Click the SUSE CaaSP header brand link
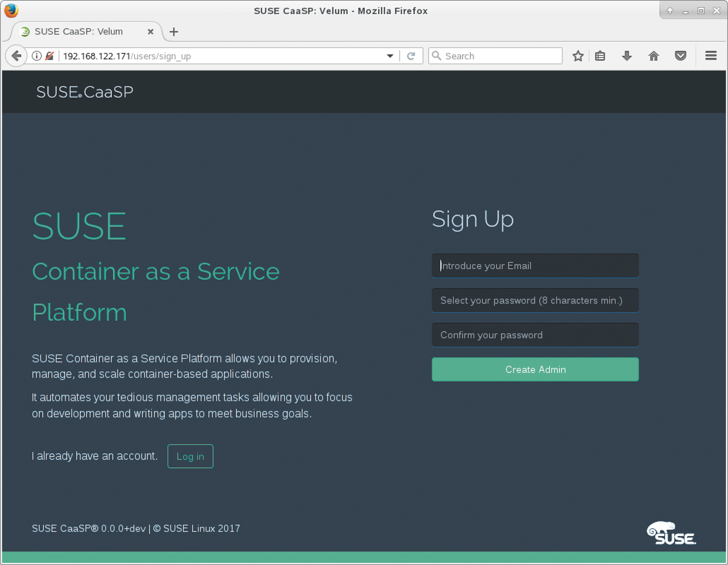 pyautogui.click(x=85, y=92)
